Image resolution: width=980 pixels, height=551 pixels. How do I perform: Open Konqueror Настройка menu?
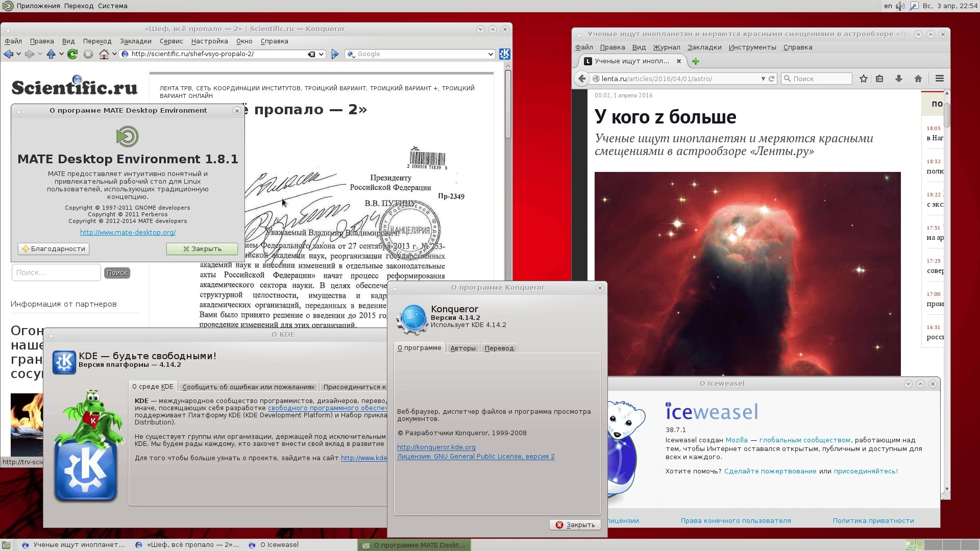point(209,41)
